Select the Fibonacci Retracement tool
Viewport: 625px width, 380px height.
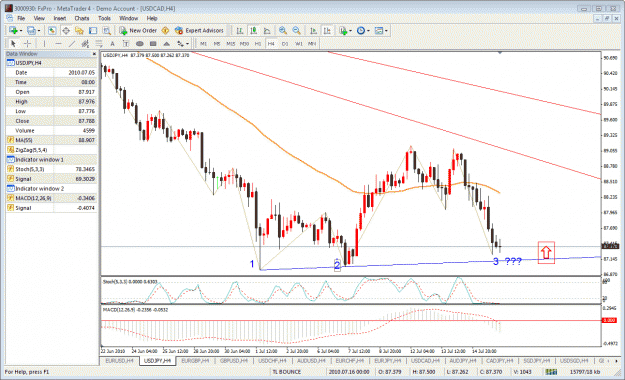pos(99,43)
